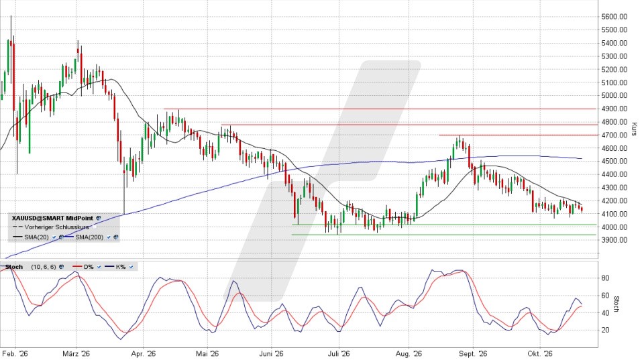This screenshot has height=362, width=644.
Task: Select the red resistance line at 4900
Action: (x=380, y=109)
